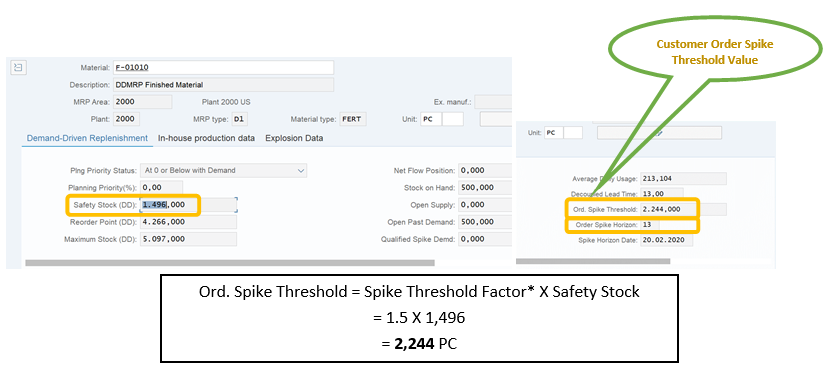Click the right panel horizontal scrollbar
This screenshot has height=370, width=827.
click(x=593, y=261)
